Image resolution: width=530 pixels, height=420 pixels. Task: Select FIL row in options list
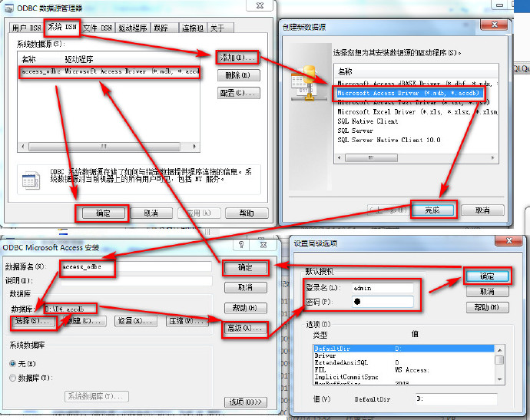tap(404, 370)
